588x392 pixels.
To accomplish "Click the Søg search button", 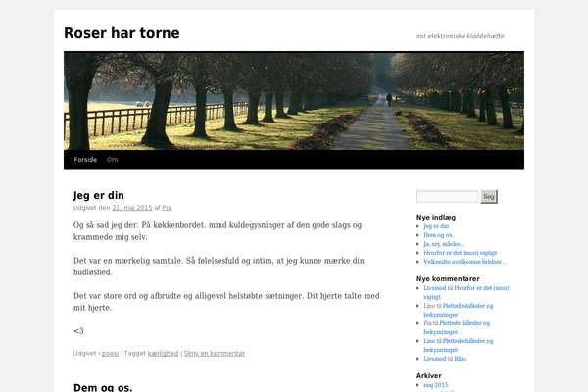I will [x=489, y=197].
